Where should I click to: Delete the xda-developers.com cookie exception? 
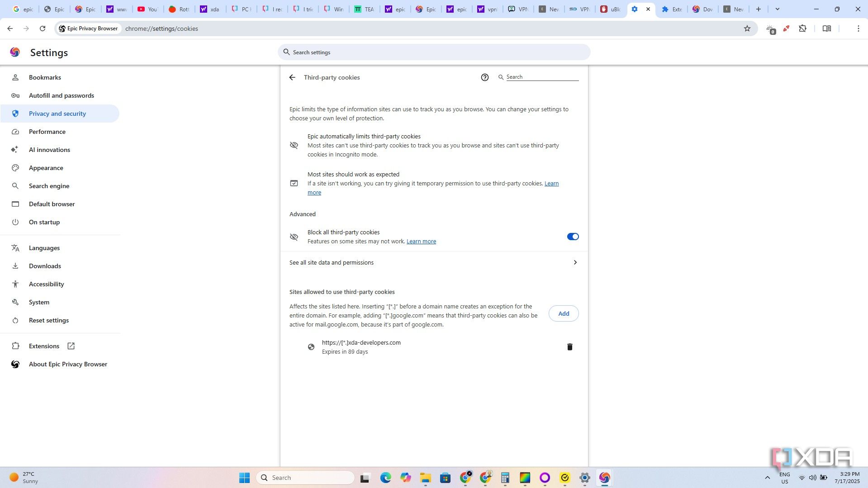(569, 347)
